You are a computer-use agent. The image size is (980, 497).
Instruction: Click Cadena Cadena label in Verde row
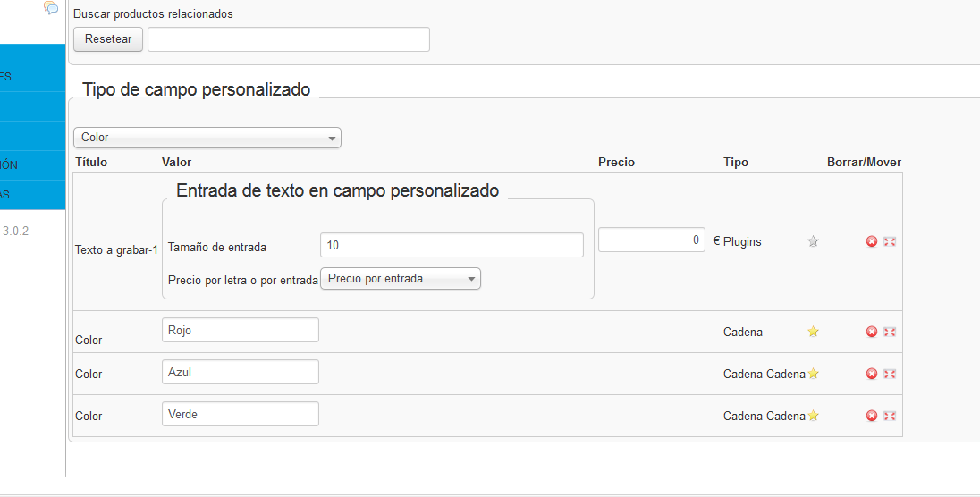tap(765, 416)
